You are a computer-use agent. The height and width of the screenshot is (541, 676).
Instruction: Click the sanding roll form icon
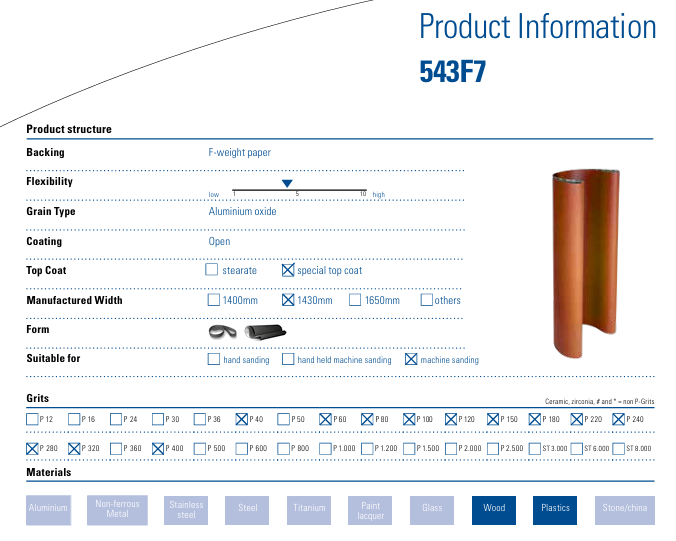tap(265, 332)
